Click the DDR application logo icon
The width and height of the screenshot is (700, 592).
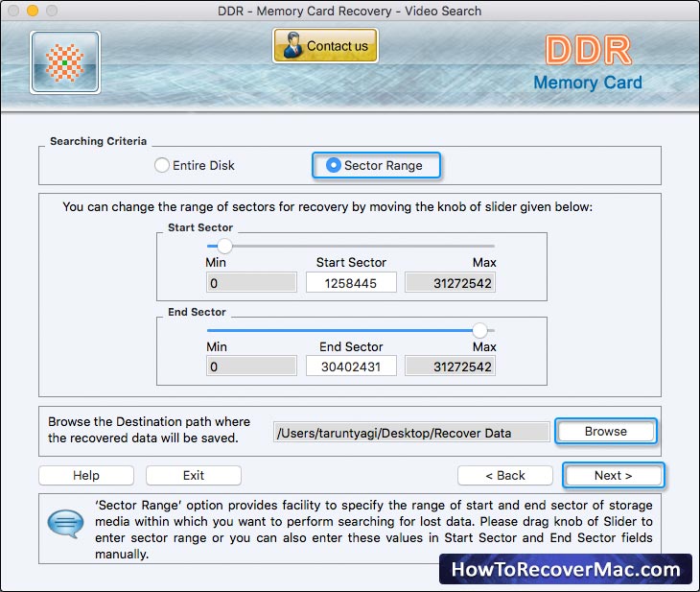pos(64,63)
